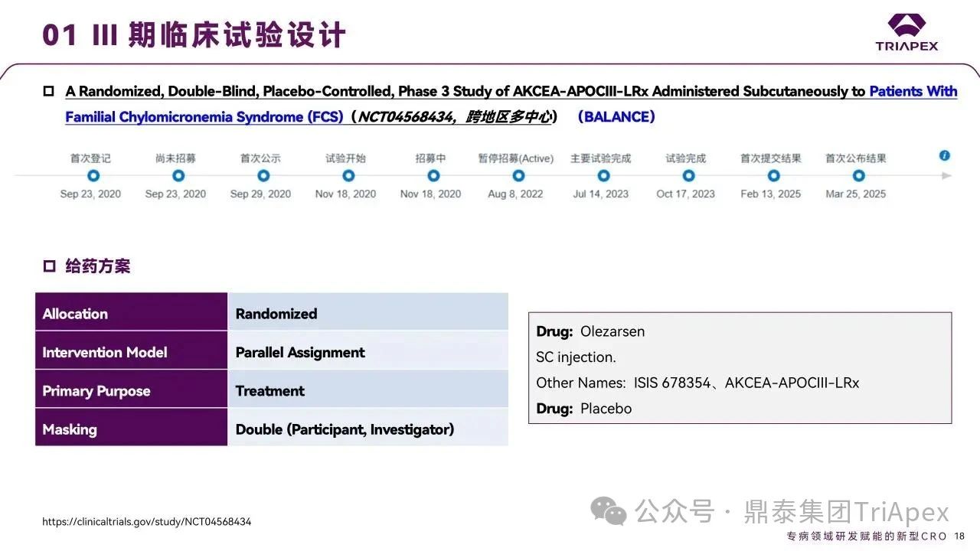Select the 首次提交结果 Feb 13, 2025 marker
Viewport: 980px width, 551px height.
pyautogui.click(x=773, y=176)
